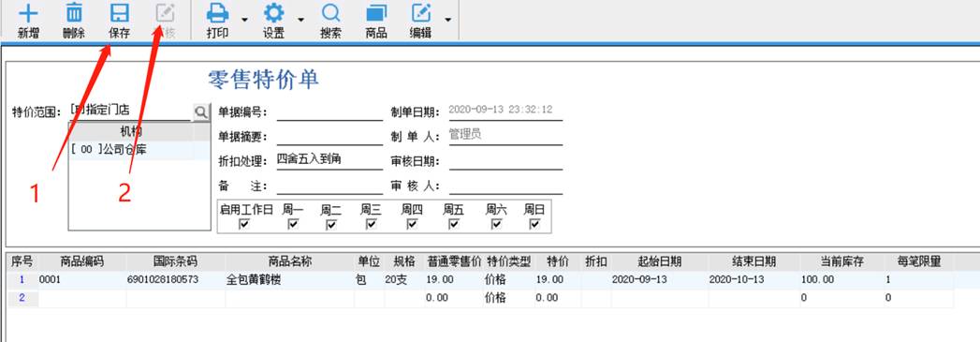Click barcode cell 6901028180573

176,280
